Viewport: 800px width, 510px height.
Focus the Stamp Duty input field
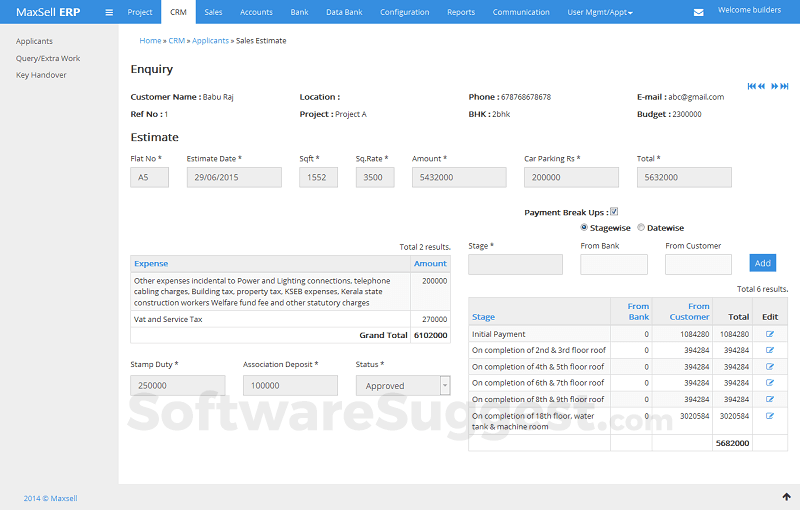178,386
